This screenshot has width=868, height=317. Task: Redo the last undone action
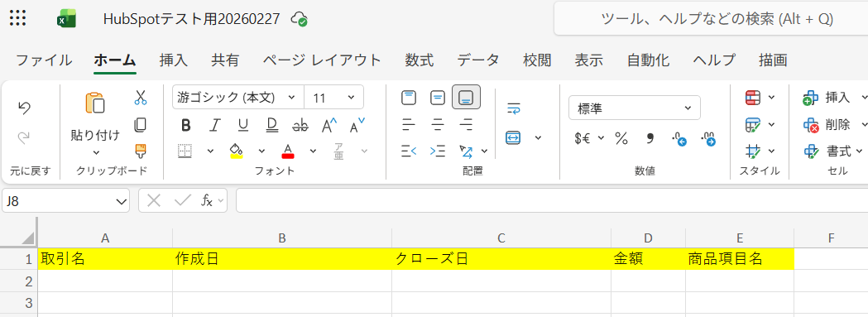click(24, 138)
